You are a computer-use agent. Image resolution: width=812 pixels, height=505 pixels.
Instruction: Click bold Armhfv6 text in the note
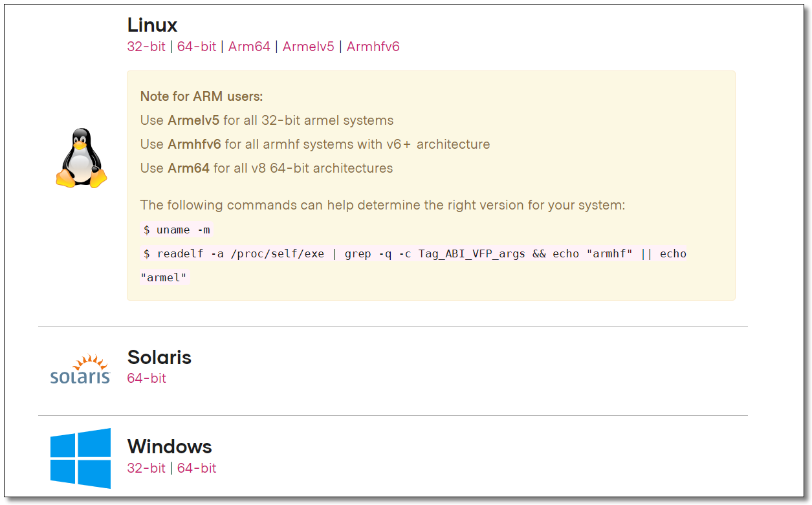(194, 144)
